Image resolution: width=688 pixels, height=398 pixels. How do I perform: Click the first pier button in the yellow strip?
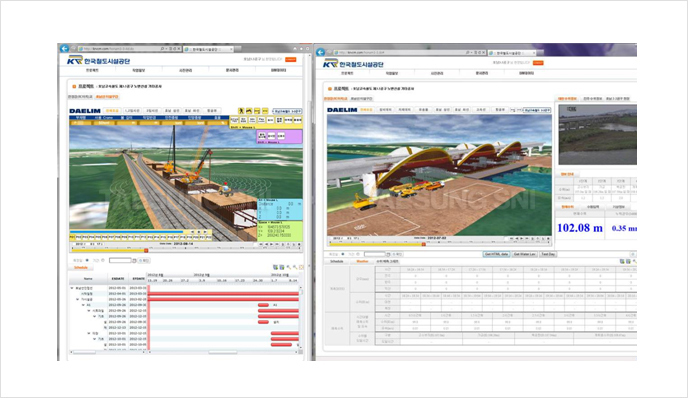72,237
